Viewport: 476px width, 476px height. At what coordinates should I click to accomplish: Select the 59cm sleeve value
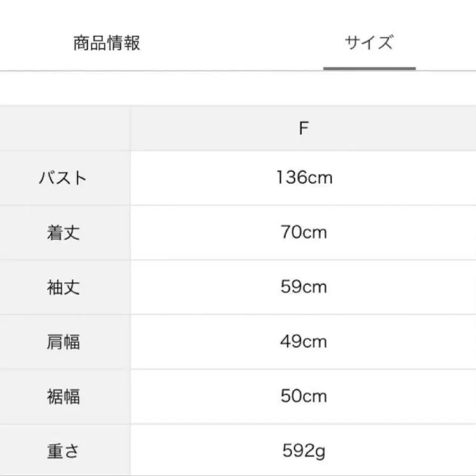304,287
